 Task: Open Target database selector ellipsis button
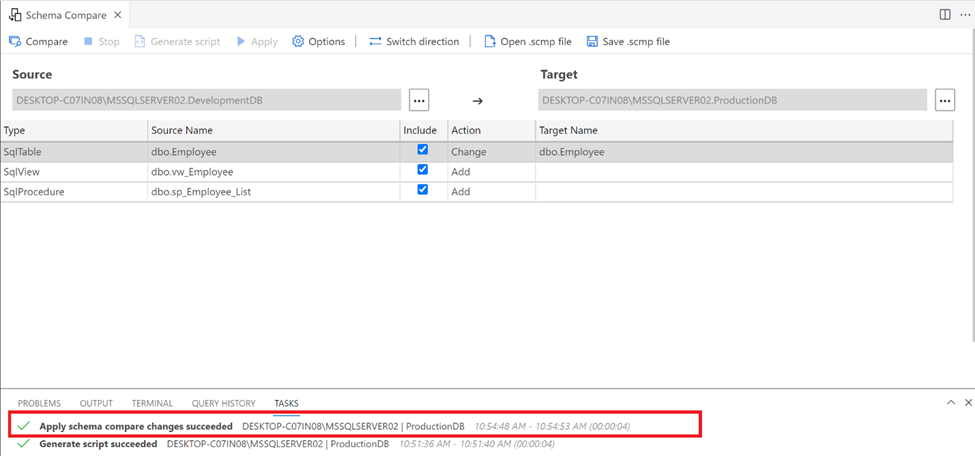pyautogui.click(x=945, y=100)
